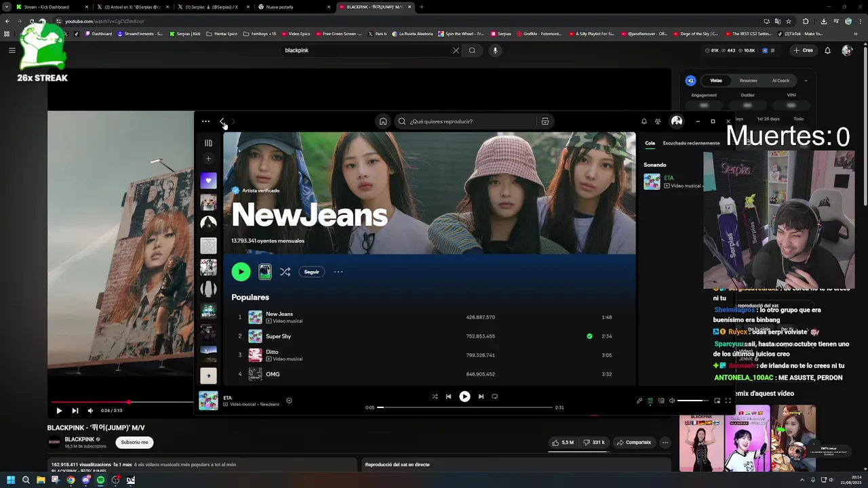Click the YouTube Crea button
The height and width of the screenshot is (488, 868).
803,50
